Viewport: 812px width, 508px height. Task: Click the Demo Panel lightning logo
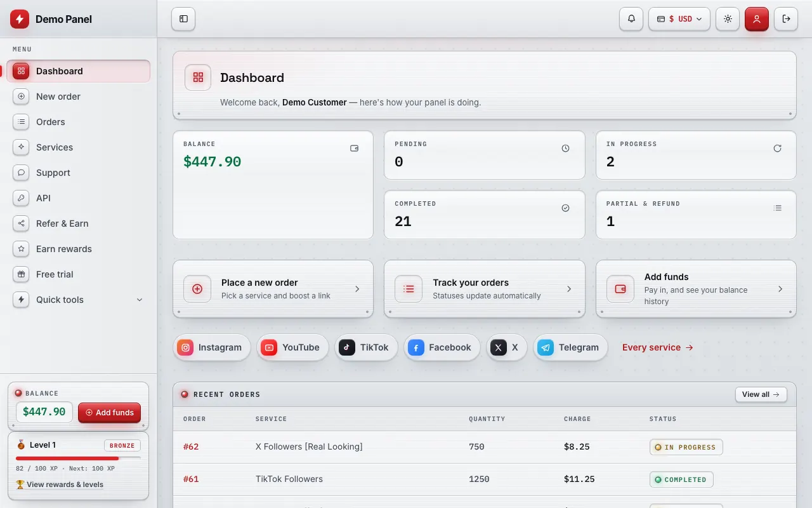(x=20, y=19)
